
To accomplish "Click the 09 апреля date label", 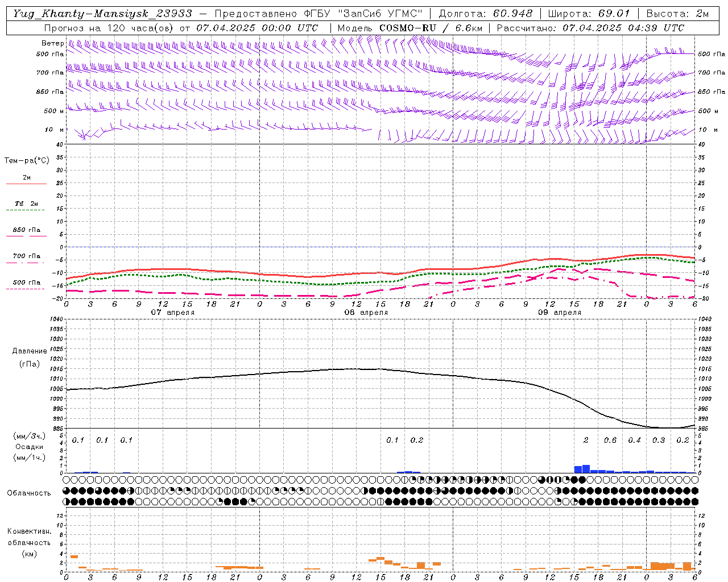I will (x=560, y=312).
